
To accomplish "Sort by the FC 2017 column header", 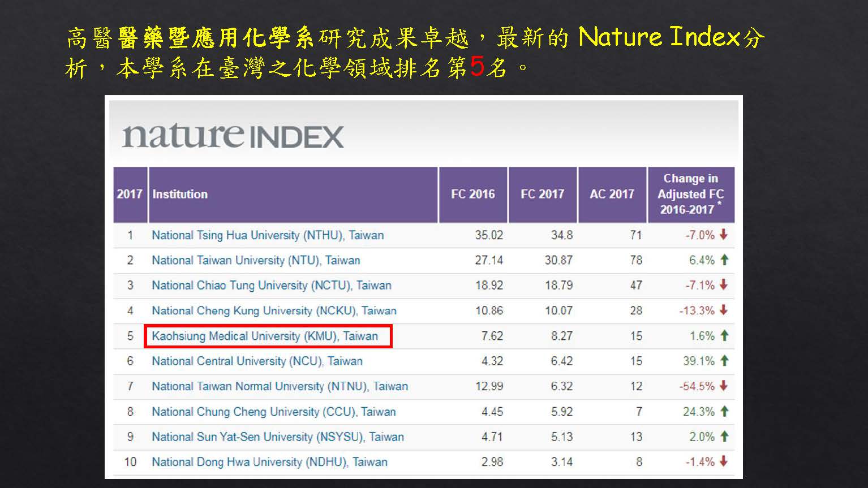I will coord(543,194).
